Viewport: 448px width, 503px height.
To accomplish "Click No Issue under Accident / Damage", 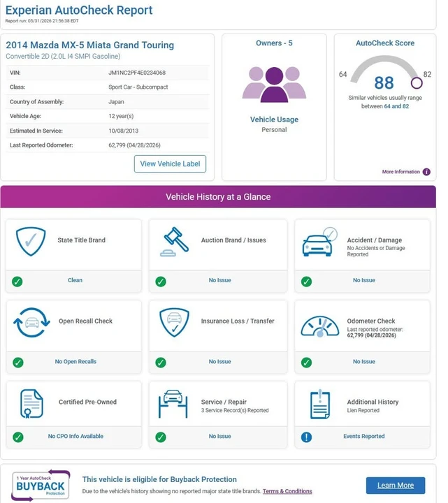I will pyautogui.click(x=364, y=280).
